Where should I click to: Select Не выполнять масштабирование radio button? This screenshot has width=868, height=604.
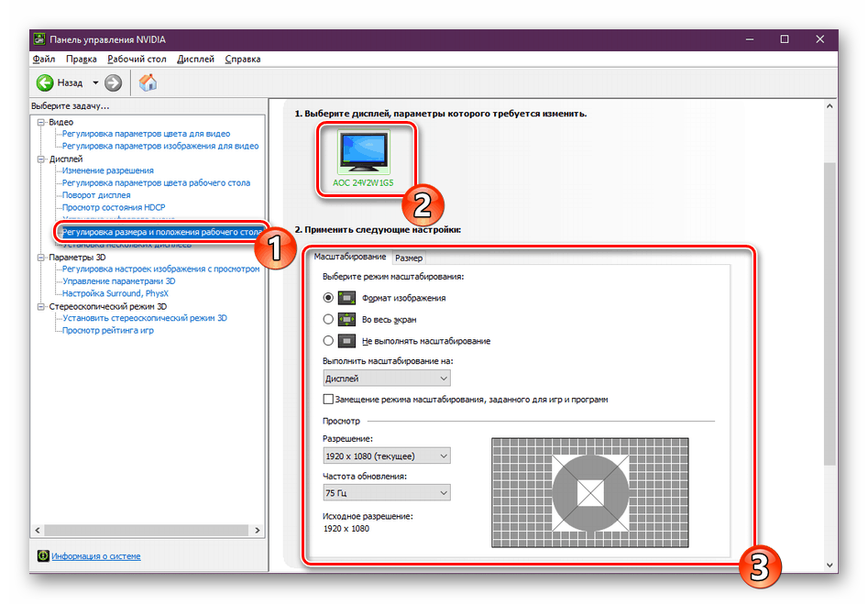pos(328,341)
